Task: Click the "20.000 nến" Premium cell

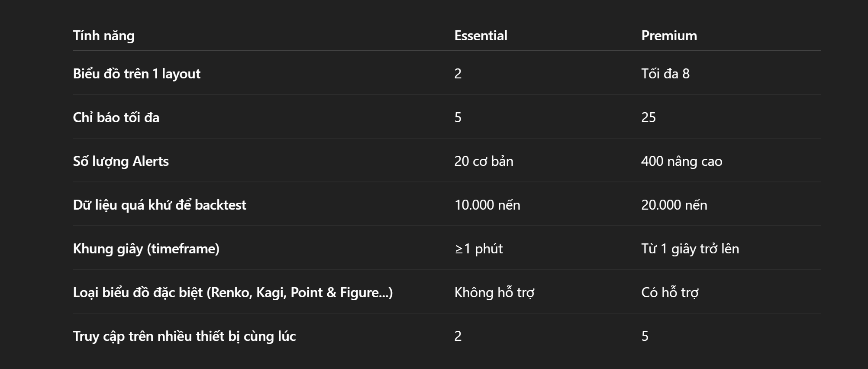Action: 674,205
